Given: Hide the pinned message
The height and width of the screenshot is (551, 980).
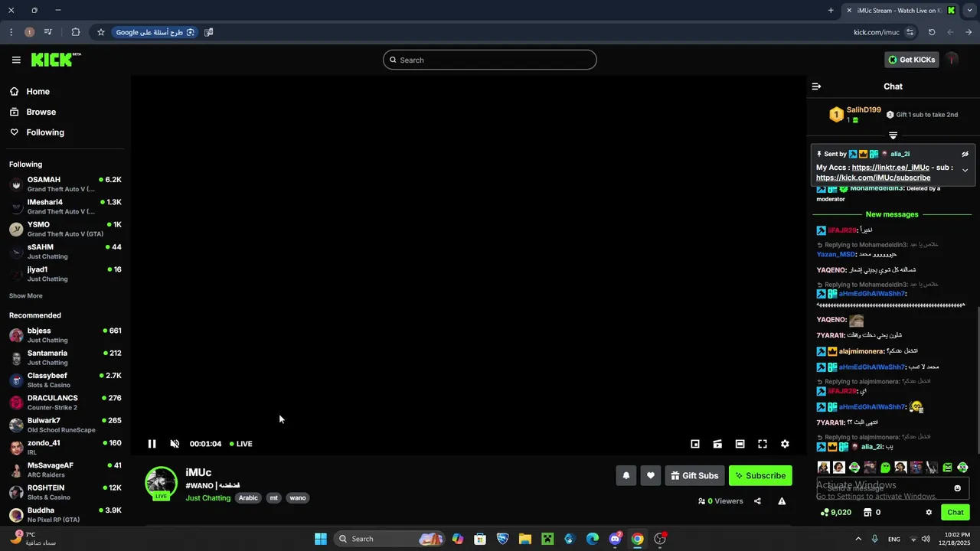Looking at the screenshot, I should 965,154.
